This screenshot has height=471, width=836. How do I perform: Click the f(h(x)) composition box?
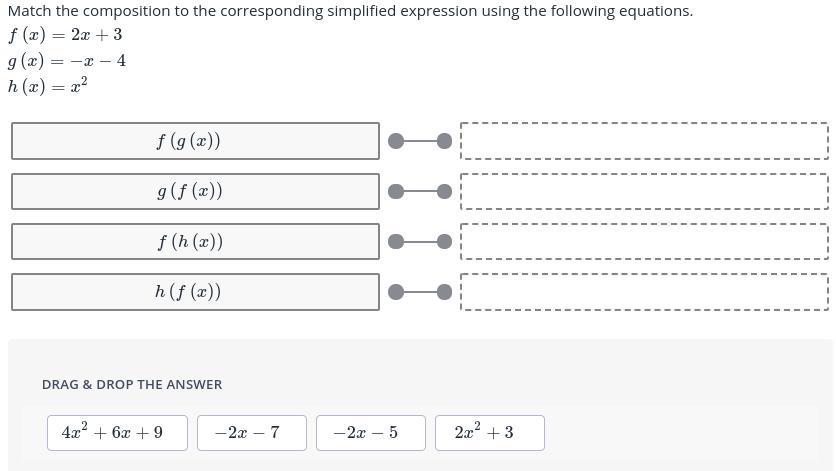pos(195,241)
